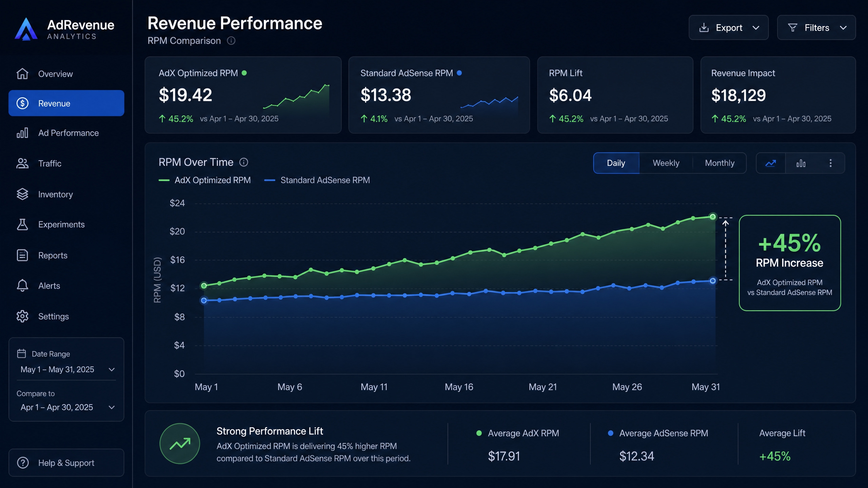Click the $12.34 Average AdSense RPM value
This screenshot has width=868, height=488.
(x=636, y=456)
